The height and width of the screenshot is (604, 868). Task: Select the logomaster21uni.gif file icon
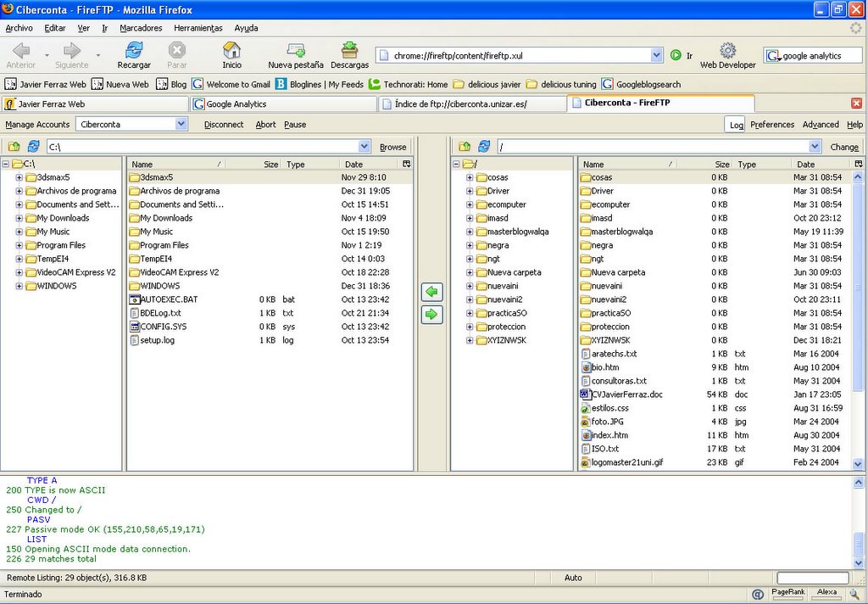point(586,462)
